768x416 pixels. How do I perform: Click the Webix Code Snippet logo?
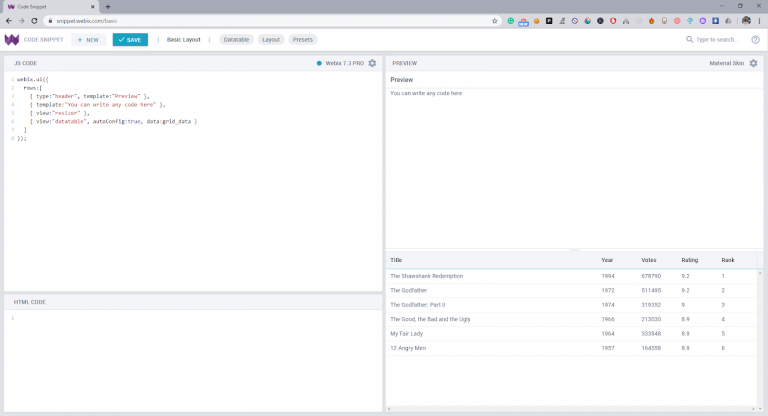tap(12, 40)
